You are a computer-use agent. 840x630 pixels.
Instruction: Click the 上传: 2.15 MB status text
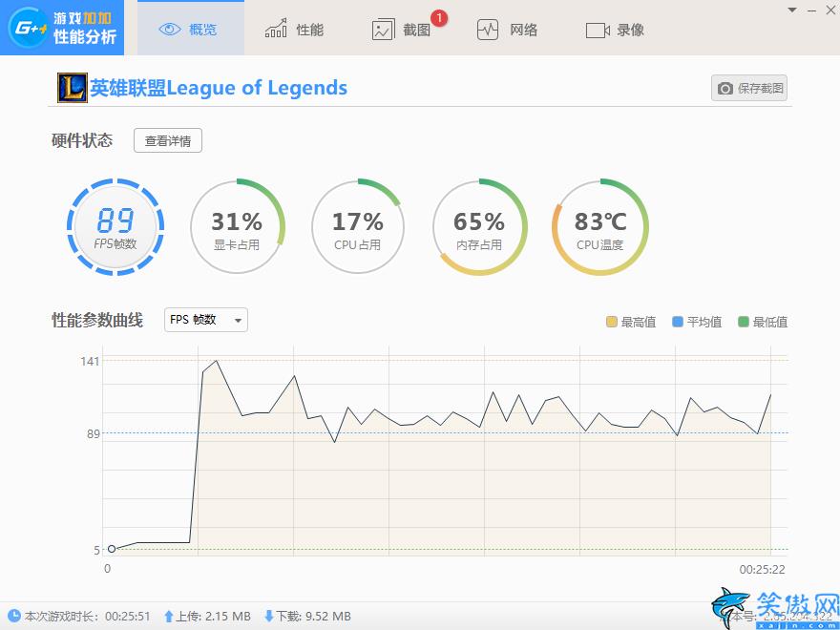[213, 617]
